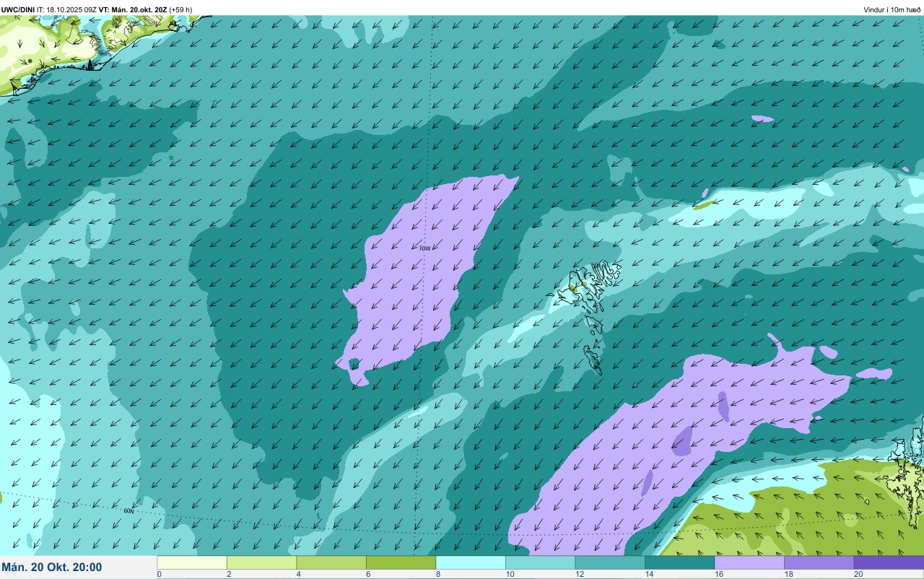Select the medium purple 18–20 legend swatch
This screenshot has width=924, height=579.
[x=819, y=562]
